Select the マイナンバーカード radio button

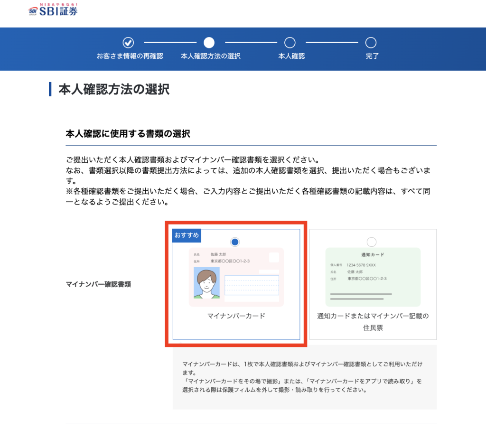[235, 242]
